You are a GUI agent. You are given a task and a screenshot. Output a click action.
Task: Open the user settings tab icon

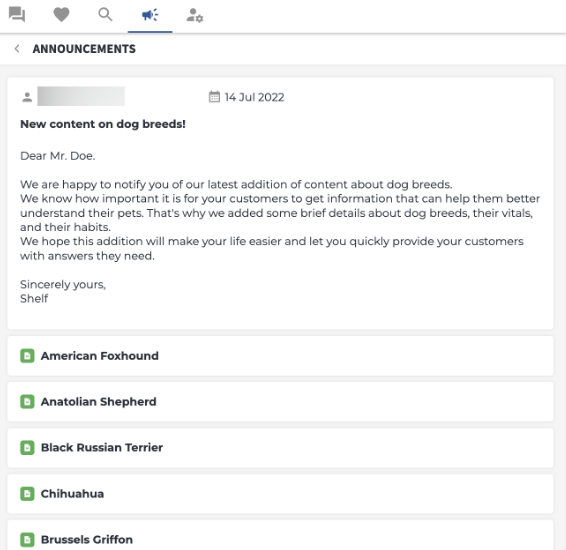(x=195, y=15)
